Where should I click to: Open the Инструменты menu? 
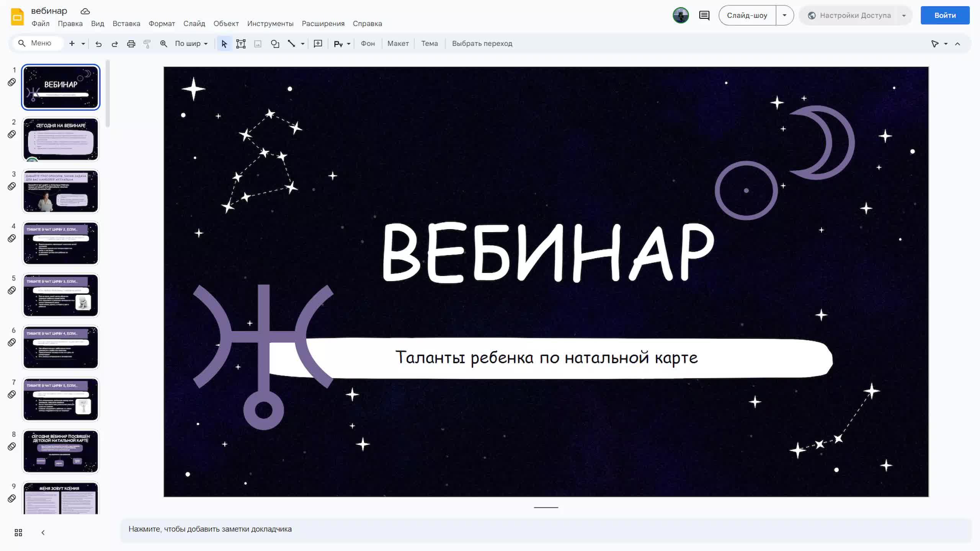pyautogui.click(x=270, y=24)
